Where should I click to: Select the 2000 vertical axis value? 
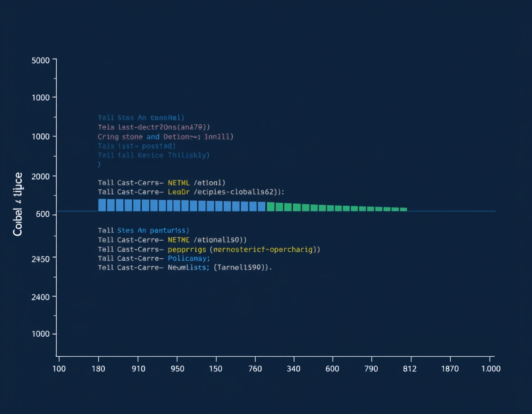tap(40, 177)
